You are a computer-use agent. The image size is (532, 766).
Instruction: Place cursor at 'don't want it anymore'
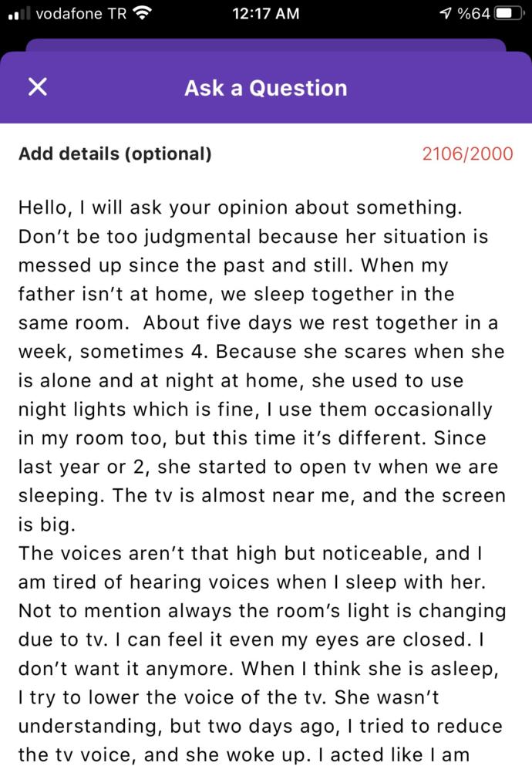126,669
